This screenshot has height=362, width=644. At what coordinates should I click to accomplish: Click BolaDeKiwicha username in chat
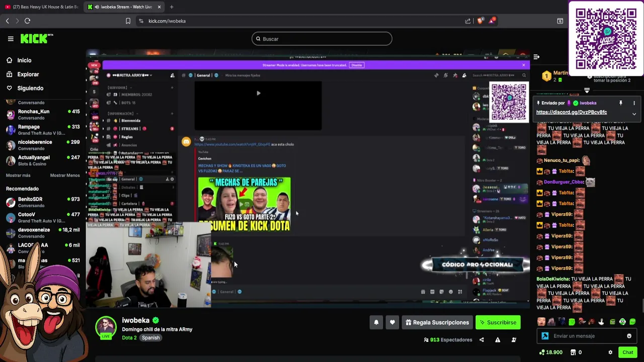pyautogui.click(x=553, y=279)
